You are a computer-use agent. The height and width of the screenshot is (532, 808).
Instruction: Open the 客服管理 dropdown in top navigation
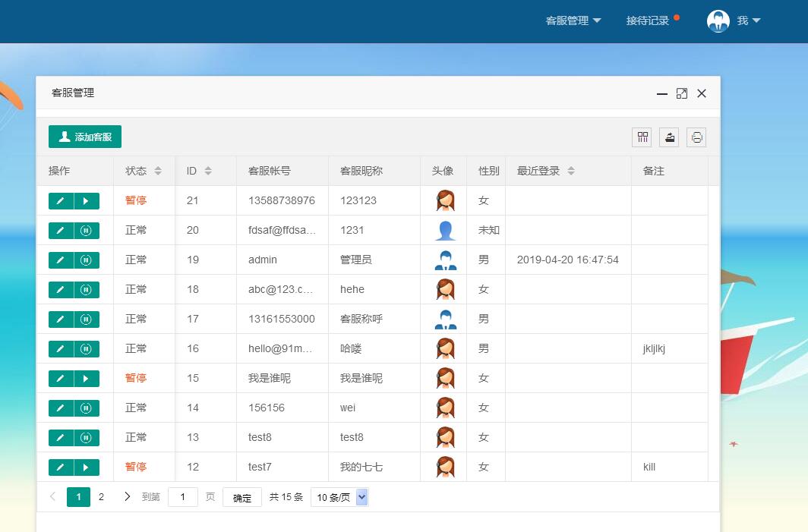click(573, 21)
